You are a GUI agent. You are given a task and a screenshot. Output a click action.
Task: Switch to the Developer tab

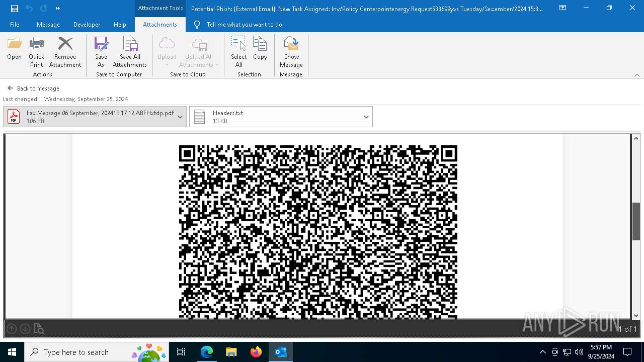point(87,24)
